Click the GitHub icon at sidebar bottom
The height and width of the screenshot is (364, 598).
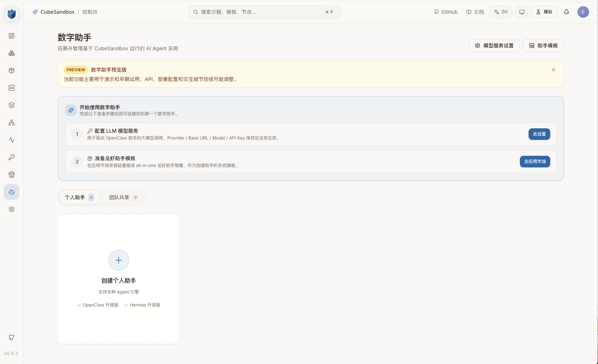point(12,338)
